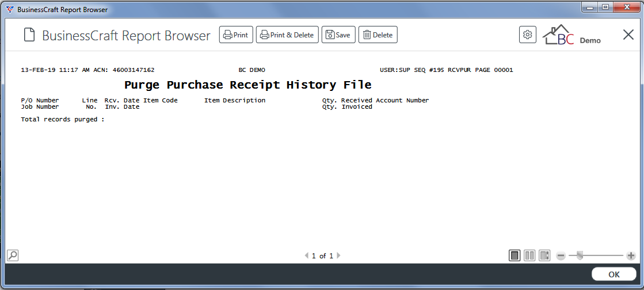Click 'Total records purged :' text

(62, 120)
